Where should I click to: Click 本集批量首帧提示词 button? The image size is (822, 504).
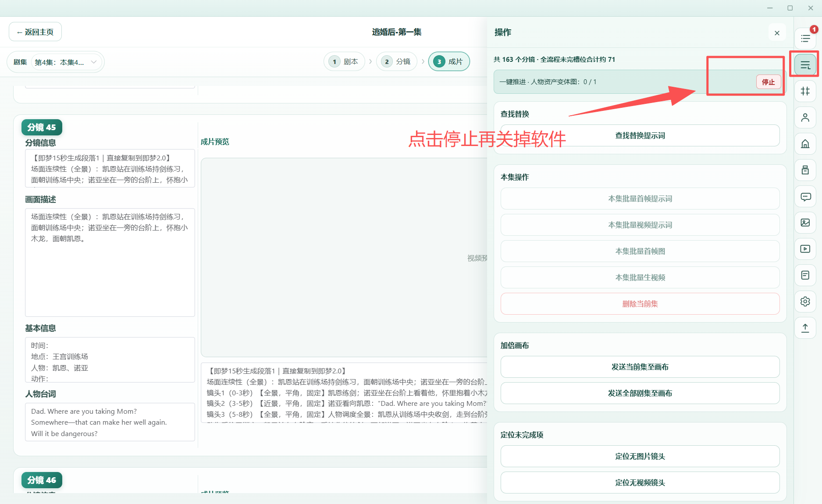640,199
